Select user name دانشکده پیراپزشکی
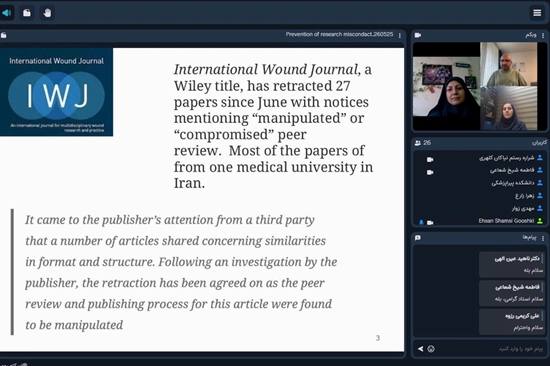This screenshot has width=550, height=366. pyautogui.click(x=513, y=183)
